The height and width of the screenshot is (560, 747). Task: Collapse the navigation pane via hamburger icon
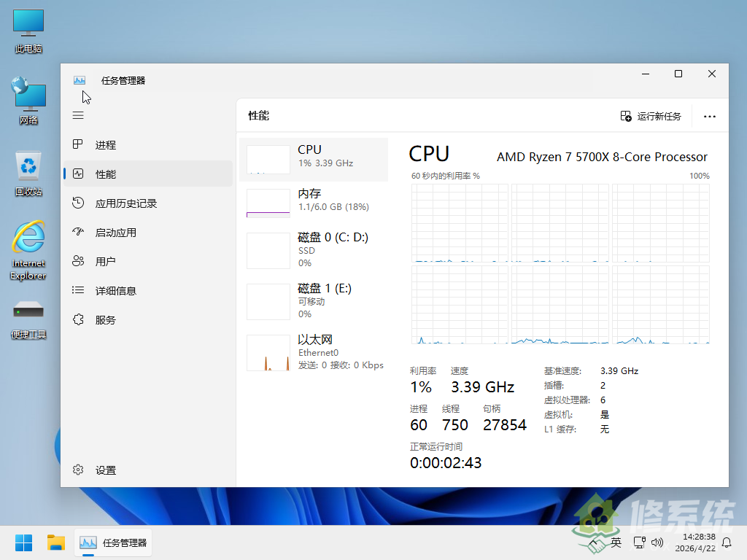point(78,114)
